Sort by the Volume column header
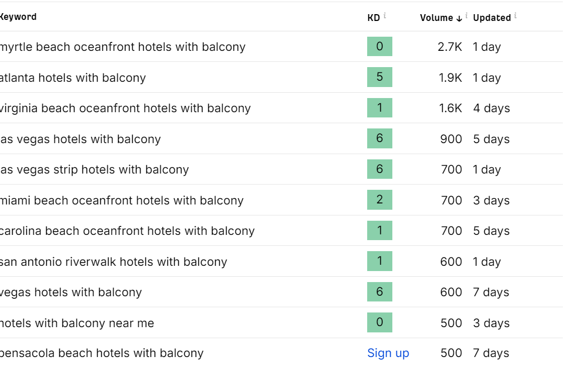 pyautogui.click(x=436, y=18)
